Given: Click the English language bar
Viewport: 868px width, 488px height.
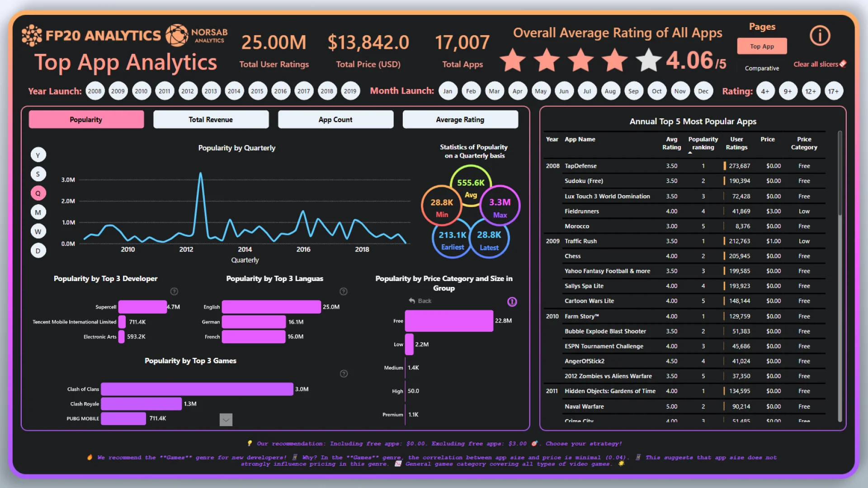Looking at the screenshot, I should click(271, 307).
